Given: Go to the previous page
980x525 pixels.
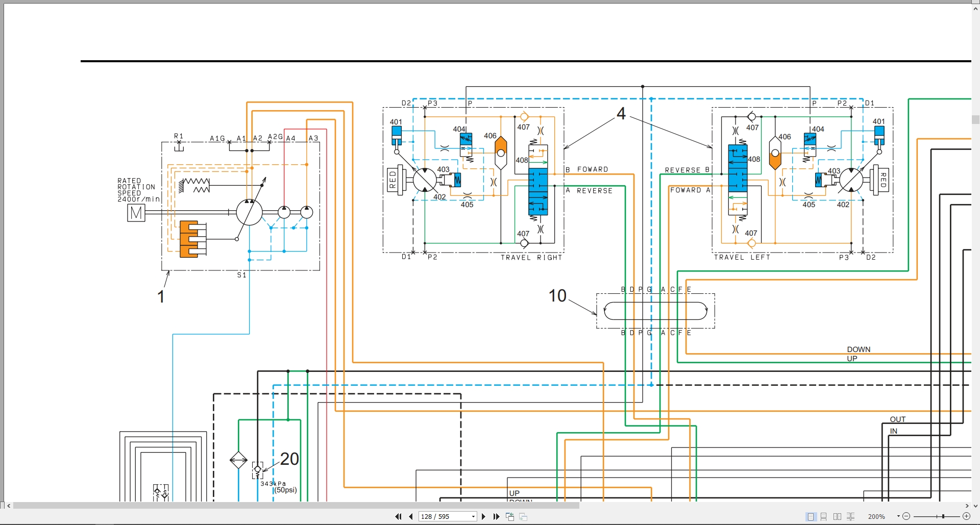Looking at the screenshot, I should 411,517.
